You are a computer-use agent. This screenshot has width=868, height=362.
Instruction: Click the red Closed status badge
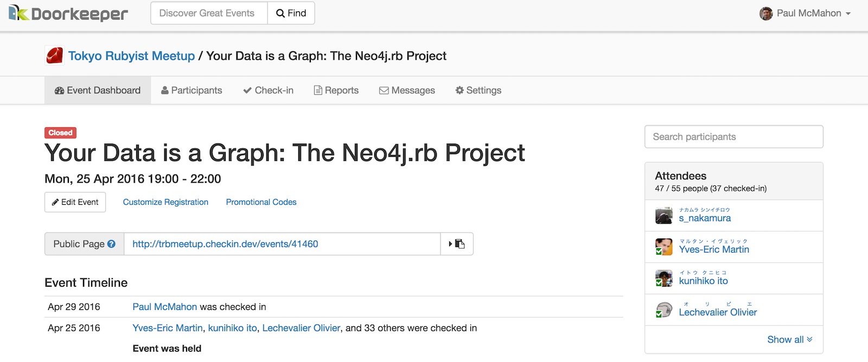point(60,133)
